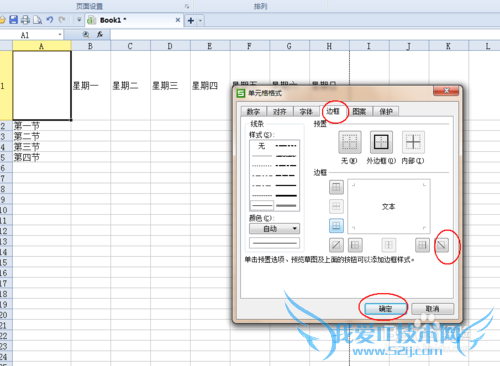Choose the selected thin solid line style
Viewport: 500px width, 366px height.
click(262, 205)
